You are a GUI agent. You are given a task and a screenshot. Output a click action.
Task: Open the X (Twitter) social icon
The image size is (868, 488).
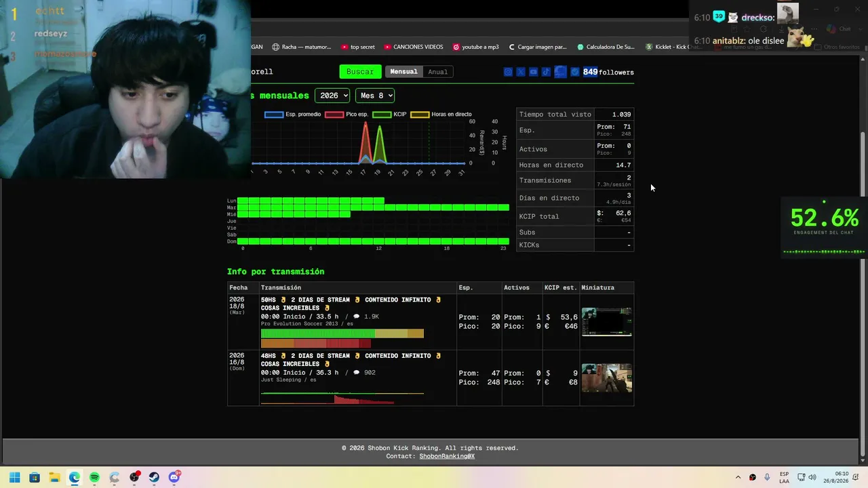pos(521,72)
